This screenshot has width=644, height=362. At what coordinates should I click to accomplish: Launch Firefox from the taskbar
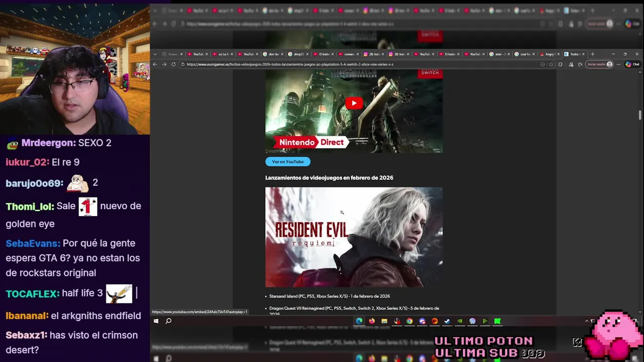tap(372, 321)
